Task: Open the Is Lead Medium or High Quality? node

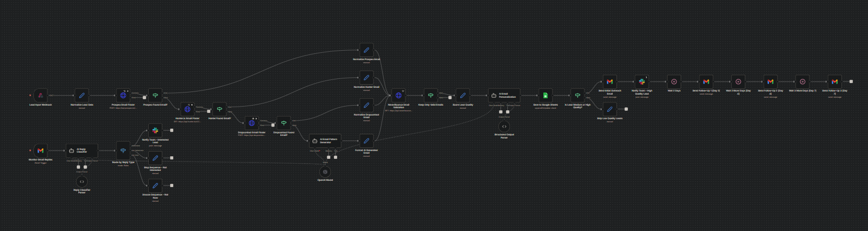Action: click(577, 96)
